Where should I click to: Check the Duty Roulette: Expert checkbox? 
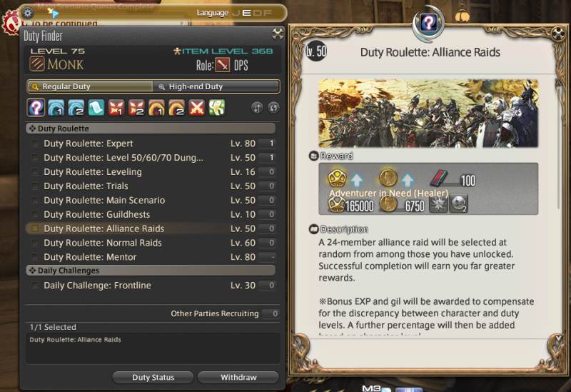[x=35, y=144]
